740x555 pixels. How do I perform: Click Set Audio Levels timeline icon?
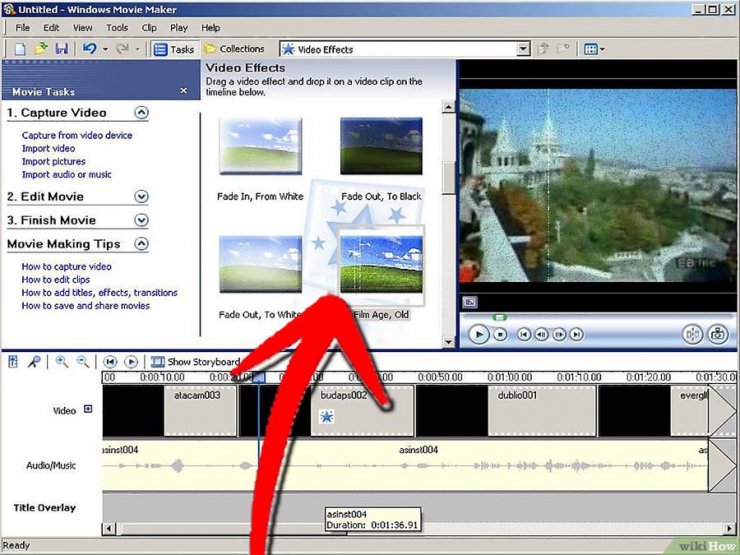click(x=13, y=362)
